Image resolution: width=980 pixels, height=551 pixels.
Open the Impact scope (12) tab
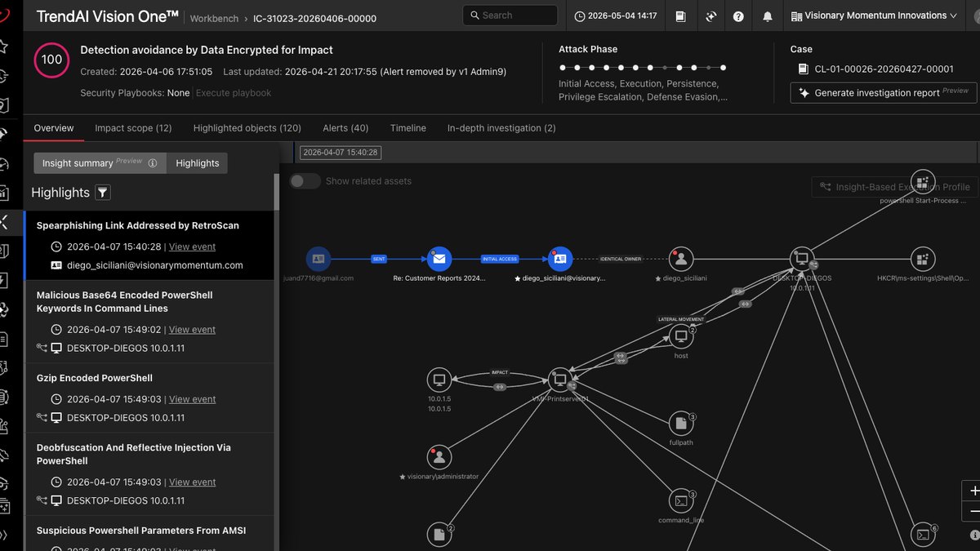133,128
